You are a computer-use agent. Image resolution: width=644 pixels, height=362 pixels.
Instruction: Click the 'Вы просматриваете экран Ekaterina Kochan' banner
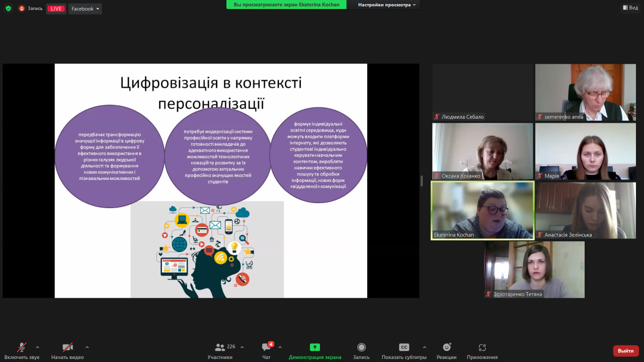286,4
